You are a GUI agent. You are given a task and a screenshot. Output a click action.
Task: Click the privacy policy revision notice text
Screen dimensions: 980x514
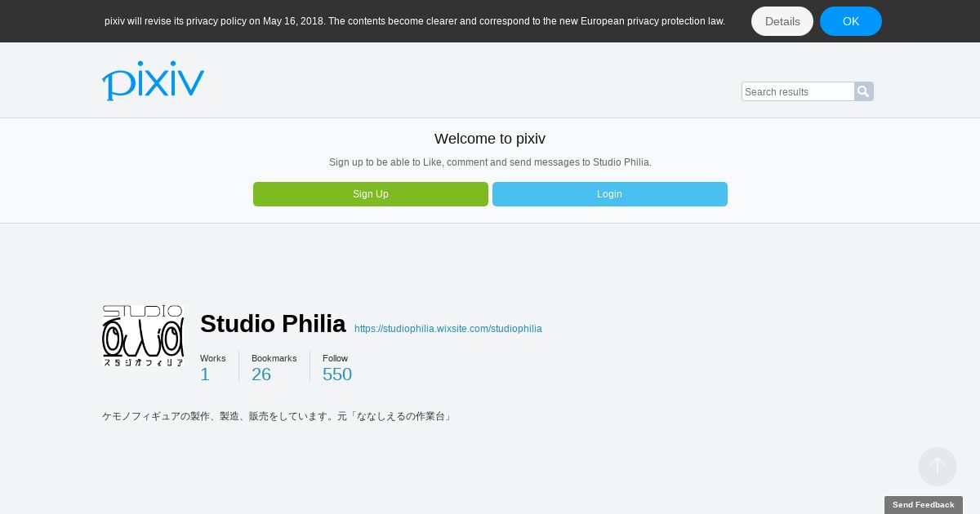click(415, 21)
